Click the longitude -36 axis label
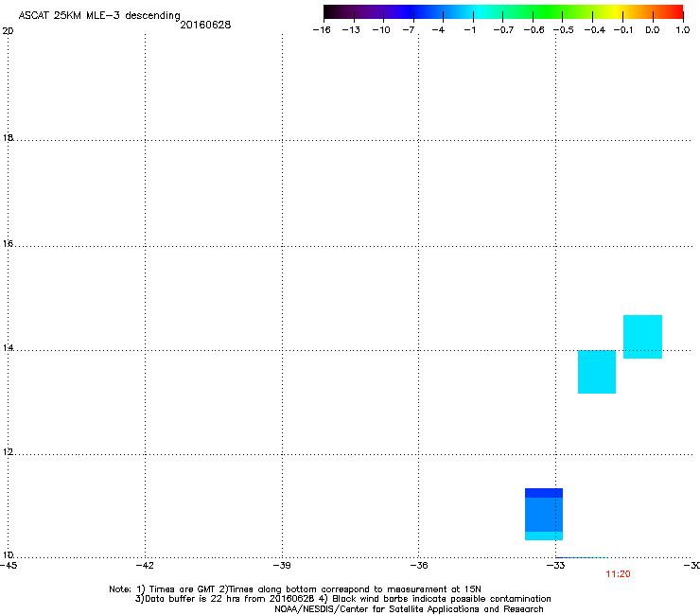Viewport: 700px width, 615px height. coord(419,566)
